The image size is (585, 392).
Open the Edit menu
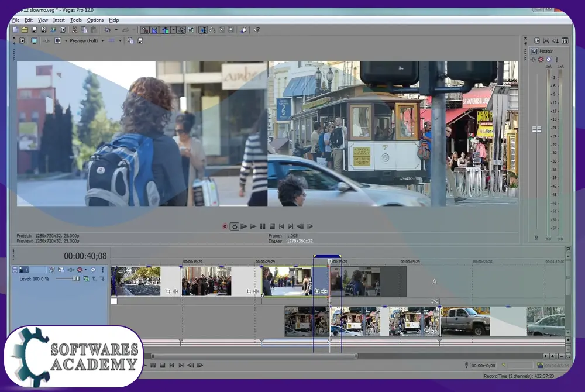29,20
